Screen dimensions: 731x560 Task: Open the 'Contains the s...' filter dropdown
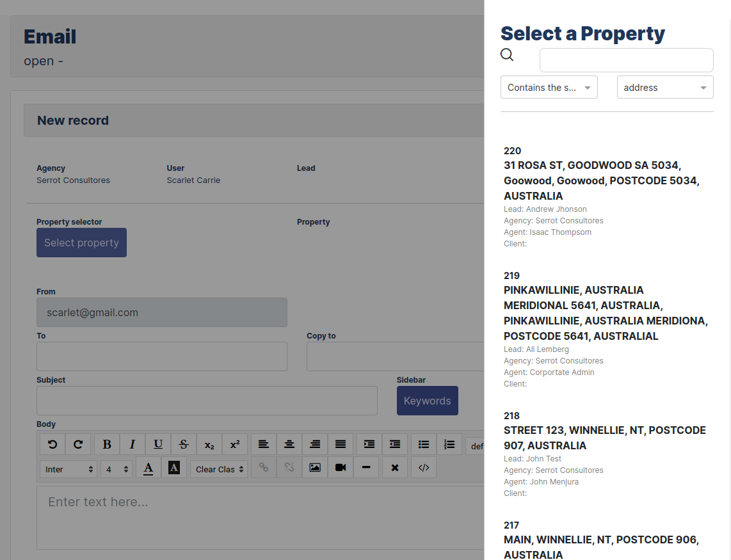(549, 87)
